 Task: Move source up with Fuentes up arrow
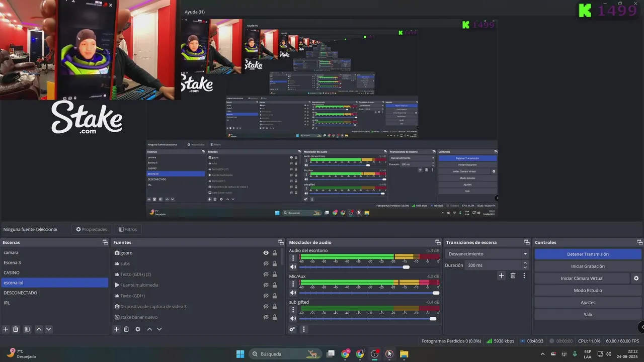tap(149, 329)
